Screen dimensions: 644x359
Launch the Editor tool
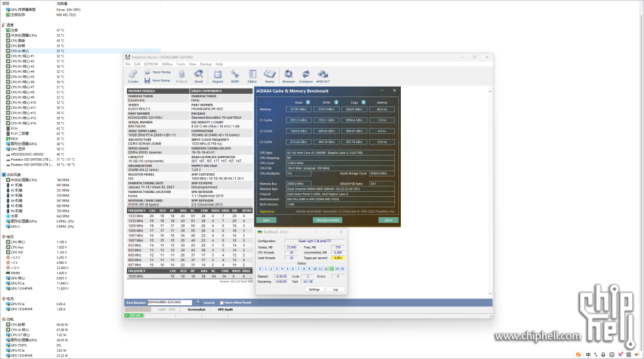tap(252, 76)
